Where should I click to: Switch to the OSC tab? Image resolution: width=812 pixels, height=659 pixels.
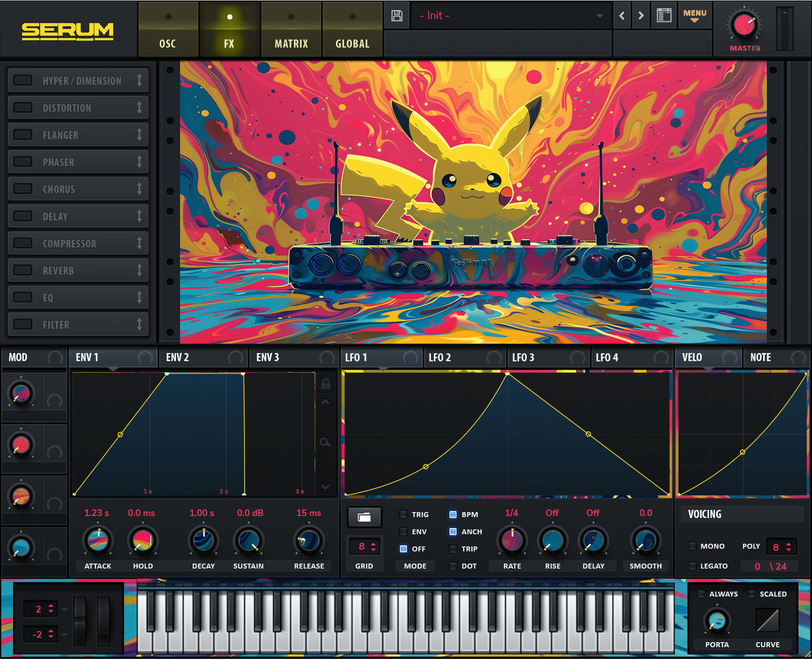tap(167, 29)
